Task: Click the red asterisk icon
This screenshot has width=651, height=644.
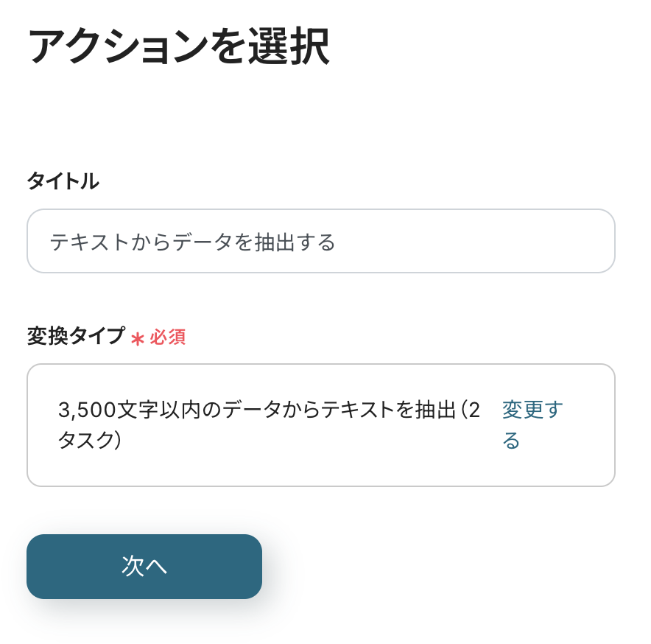Action: tap(137, 338)
